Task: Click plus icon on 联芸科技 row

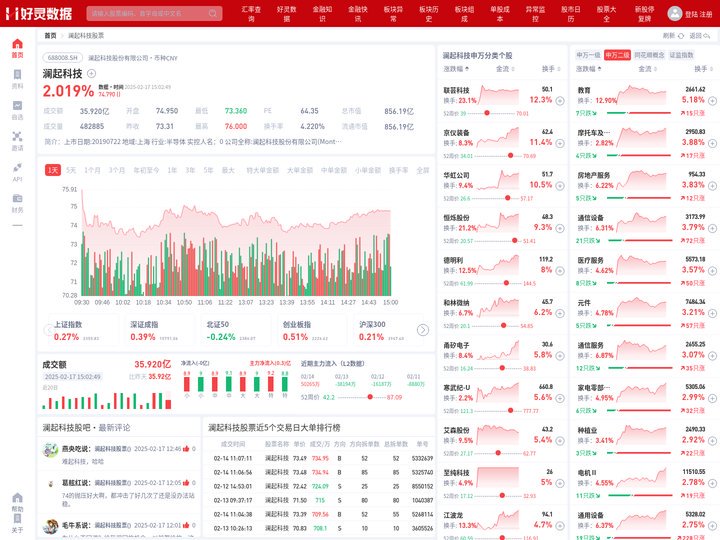Action: pyautogui.click(x=560, y=101)
